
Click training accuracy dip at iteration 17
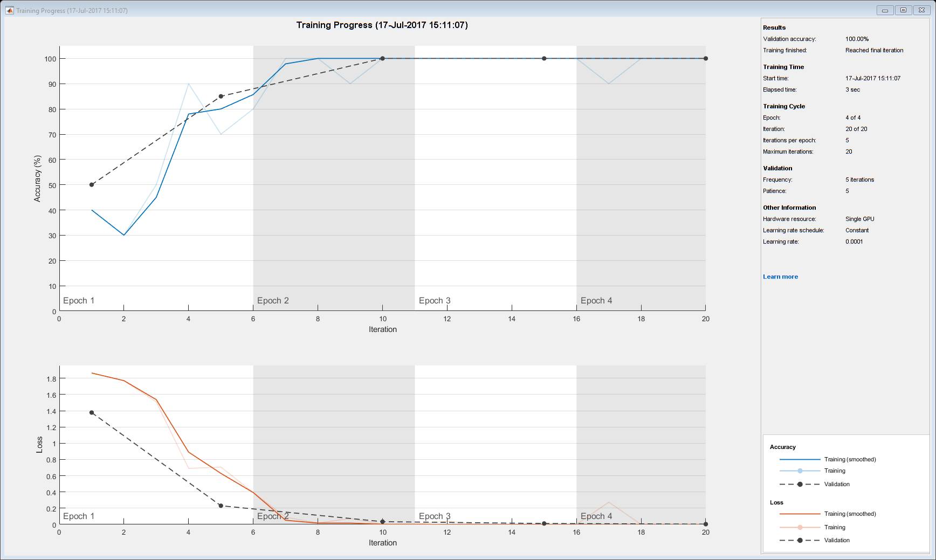(x=609, y=84)
